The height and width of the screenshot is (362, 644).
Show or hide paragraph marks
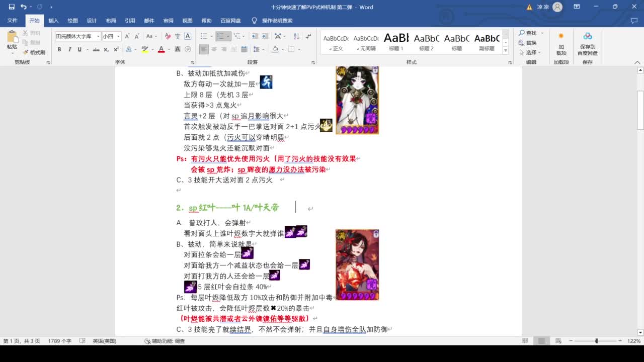(x=309, y=36)
